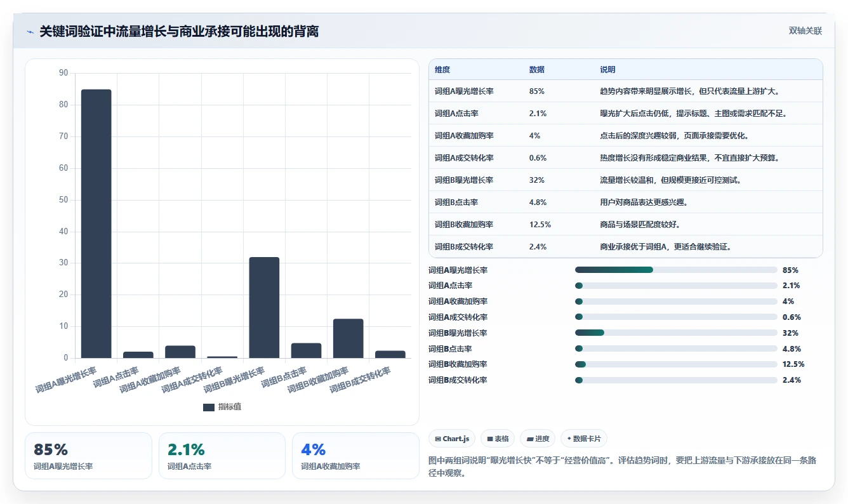Select the 词组B曝光增长率 table row label
Image resolution: width=848 pixels, height=504 pixels.
pos(464,180)
